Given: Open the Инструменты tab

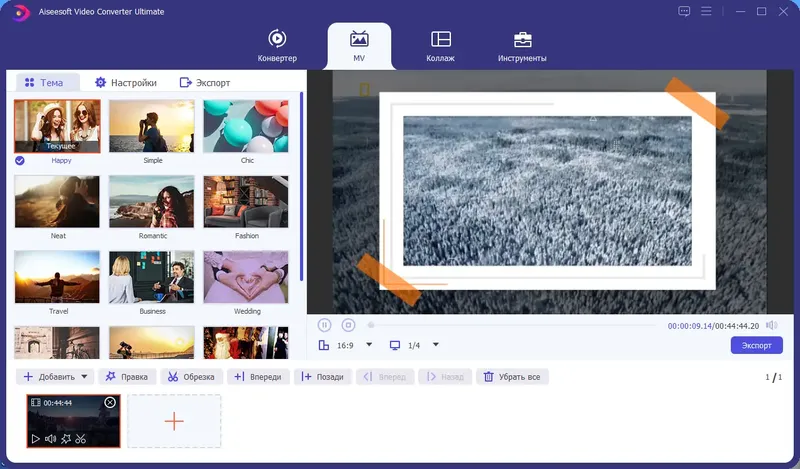Looking at the screenshot, I should [x=522, y=46].
